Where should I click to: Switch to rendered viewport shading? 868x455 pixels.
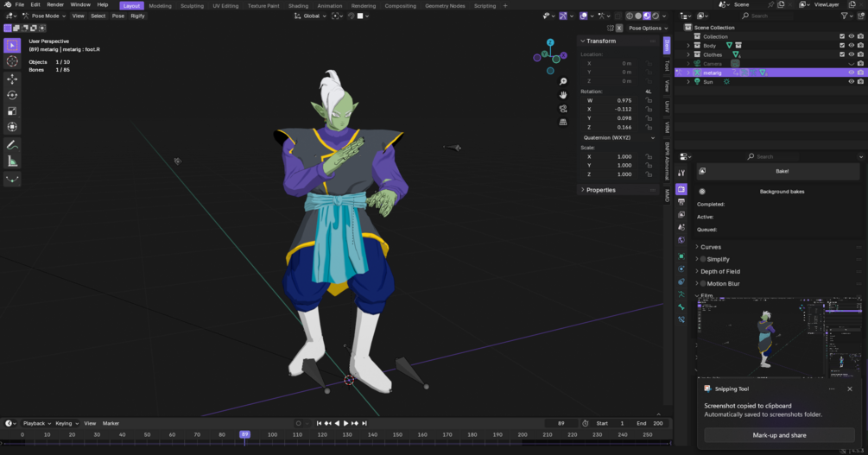point(656,16)
